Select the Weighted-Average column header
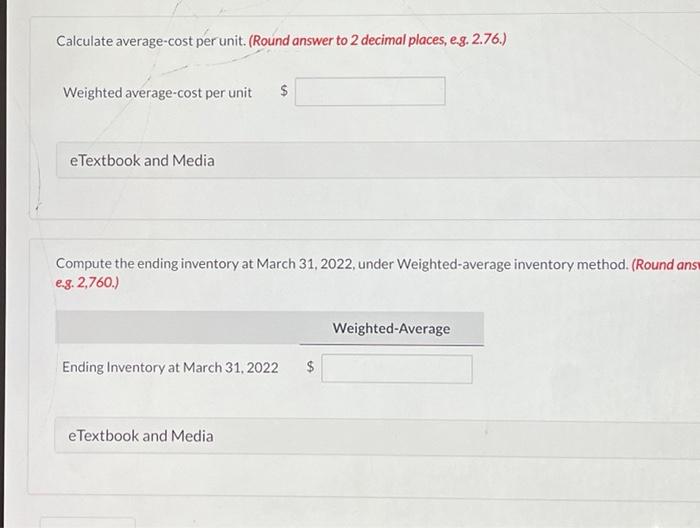 click(x=392, y=328)
